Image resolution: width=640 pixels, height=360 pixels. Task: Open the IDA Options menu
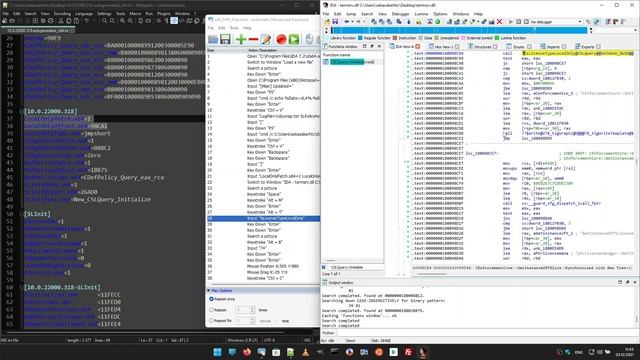440,14
